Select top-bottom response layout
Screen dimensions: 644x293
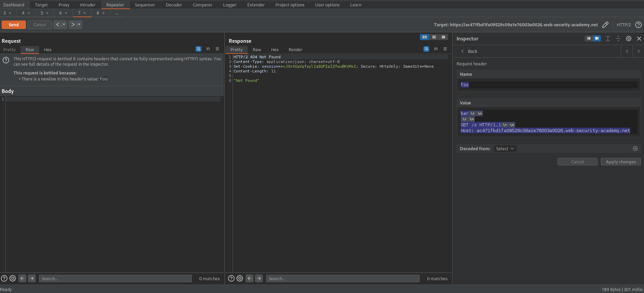pyautogui.click(x=434, y=37)
